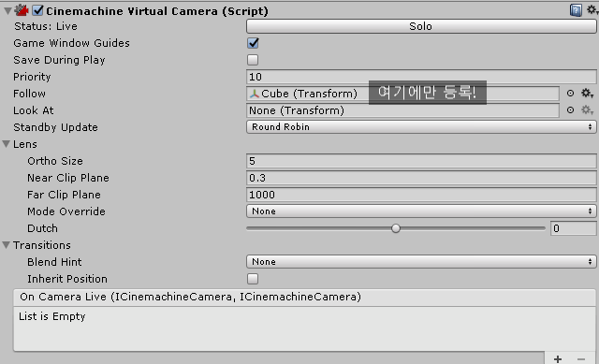Click the Follow label

point(29,94)
